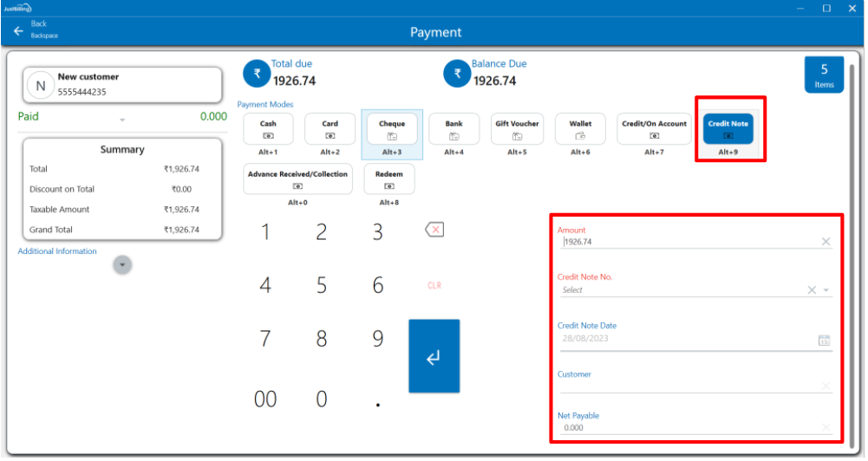Clear the Credit Note No. selection

812,290
